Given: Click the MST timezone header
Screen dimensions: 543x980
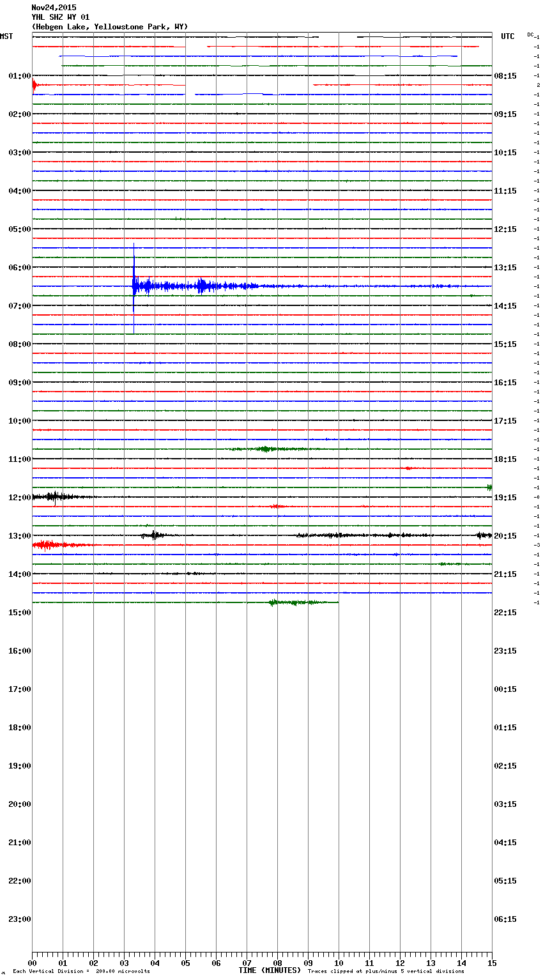Looking at the screenshot, I should click(6, 36).
